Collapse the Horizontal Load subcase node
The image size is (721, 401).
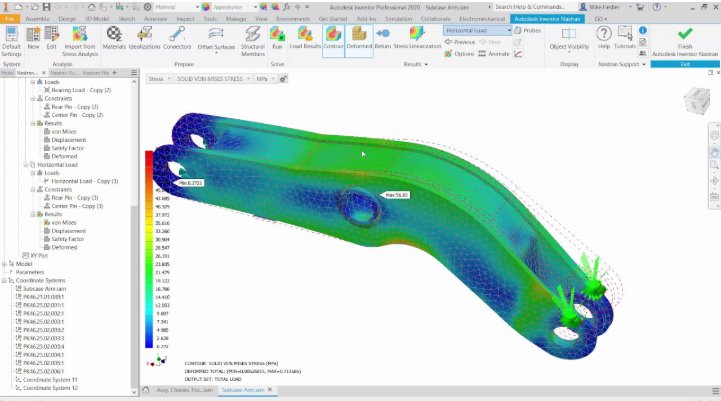click(x=26, y=165)
